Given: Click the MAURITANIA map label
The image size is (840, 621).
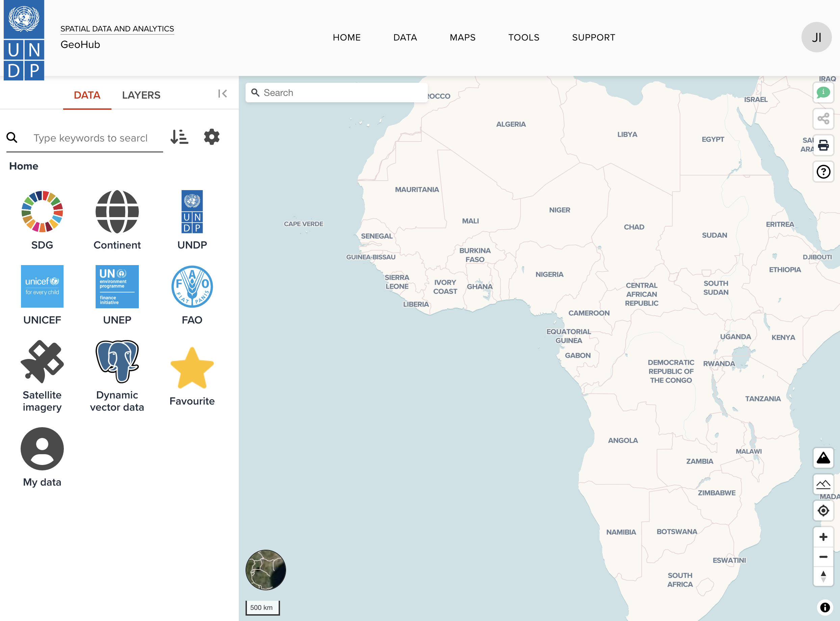Looking at the screenshot, I should (x=416, y=189).
